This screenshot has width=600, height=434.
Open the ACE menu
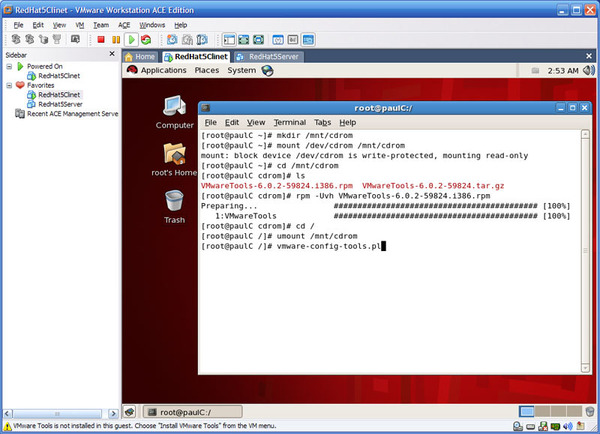click(124, 25)
